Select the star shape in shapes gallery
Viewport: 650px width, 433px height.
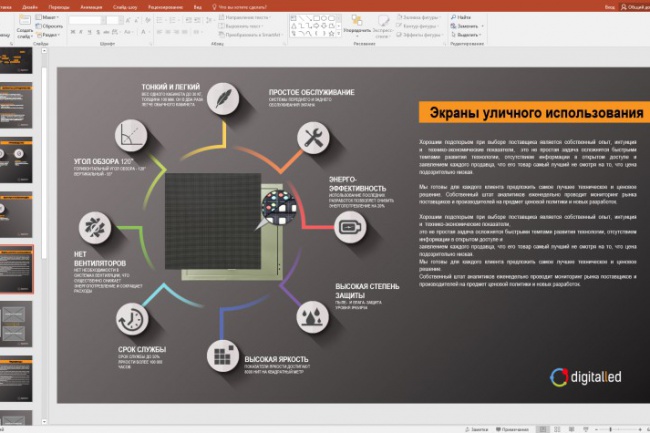(331, 34)
